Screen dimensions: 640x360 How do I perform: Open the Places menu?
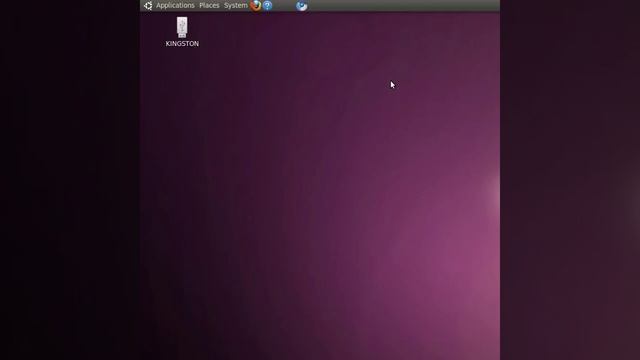(209, 5)
